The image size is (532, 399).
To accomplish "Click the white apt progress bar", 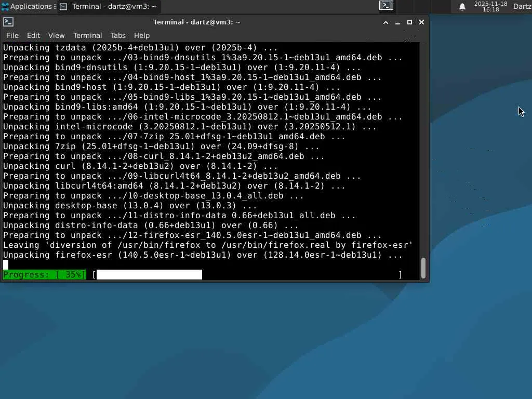I will pos(149,274).
